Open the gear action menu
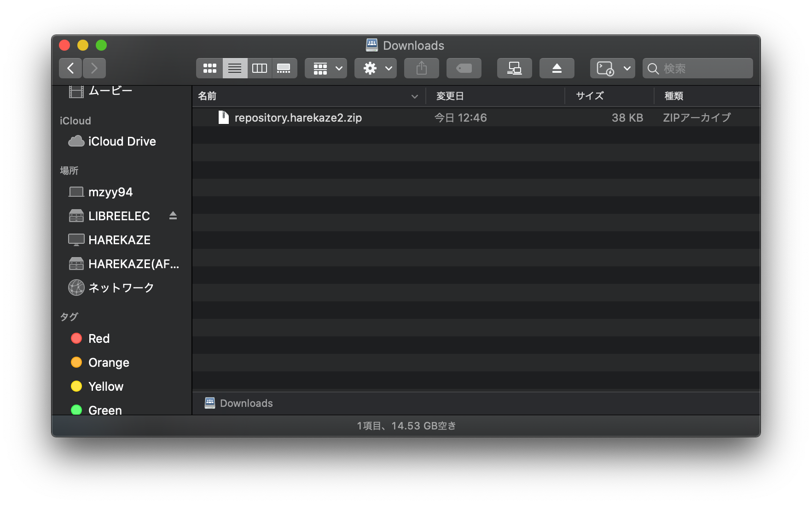The height and width of the screenshot is (505, 812). [x=376, y=68]
